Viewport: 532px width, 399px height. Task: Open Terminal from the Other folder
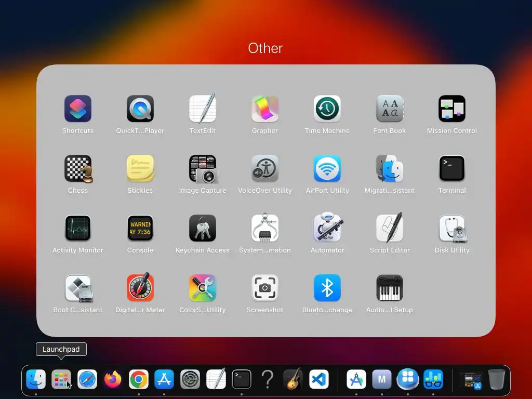452,169
